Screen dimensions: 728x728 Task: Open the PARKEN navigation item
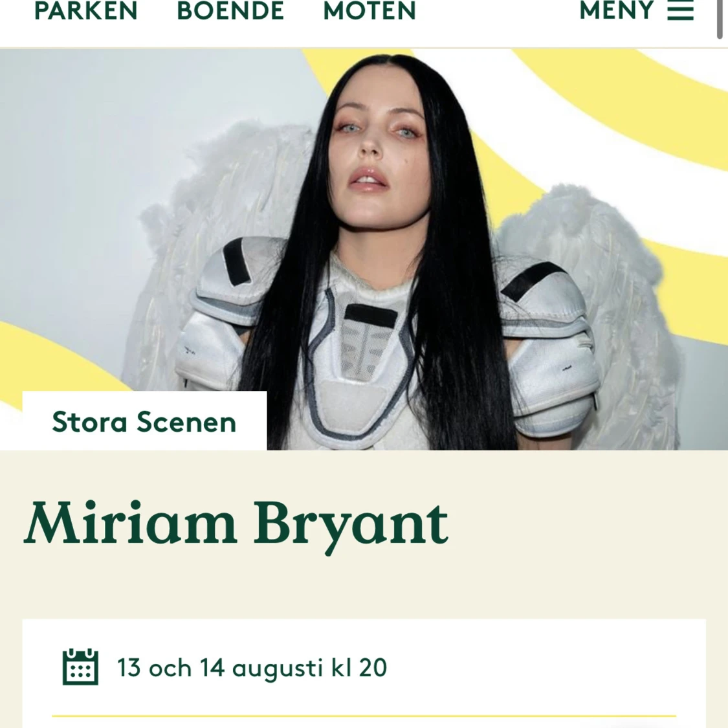coord(86,11)
